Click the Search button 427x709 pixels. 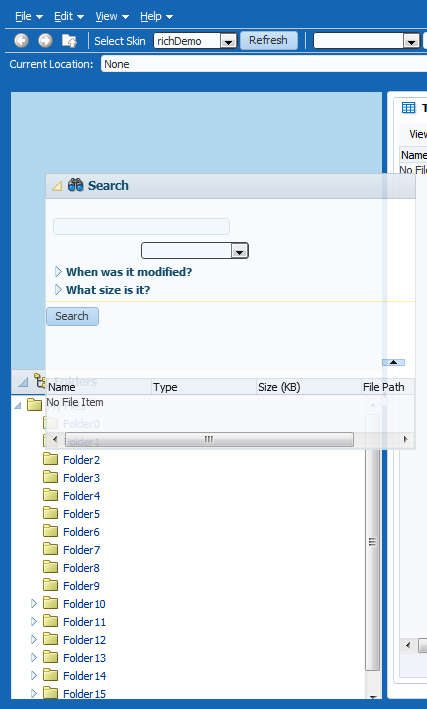72,316
